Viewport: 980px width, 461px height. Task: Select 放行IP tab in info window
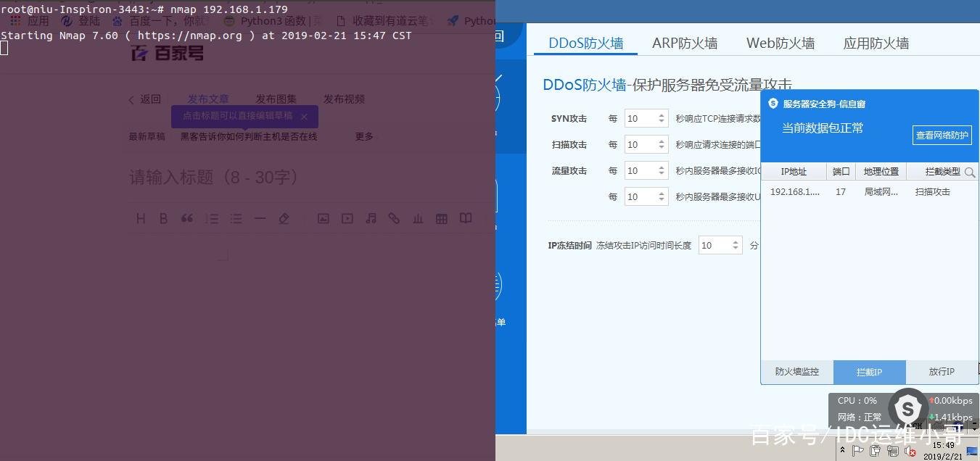pos(942,372)
